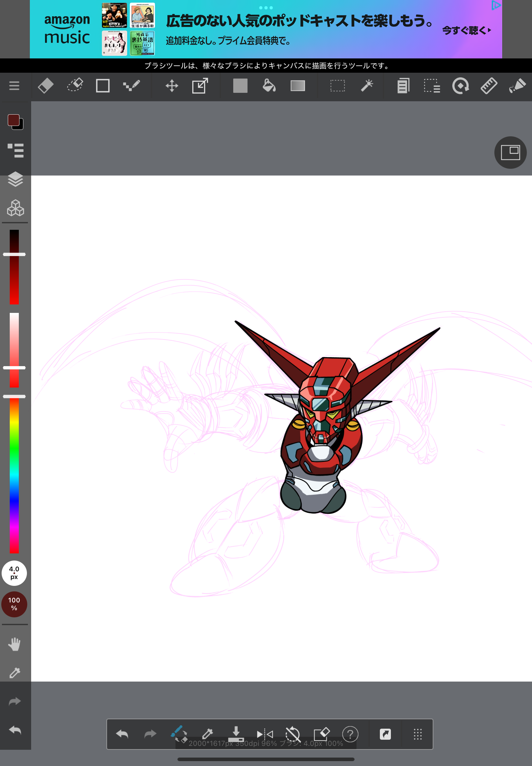Viewport: 532px width, 766px height.
Task: Choose the Magic Wand selection tool
Action: (x=367, y=86)
